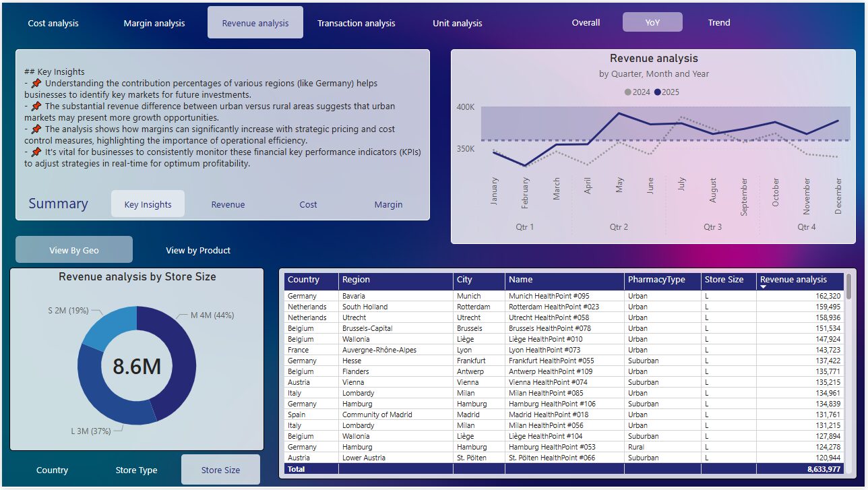Show the Margin summary
Viewport: 868px width, 490px height.
(x=388, y=204)
